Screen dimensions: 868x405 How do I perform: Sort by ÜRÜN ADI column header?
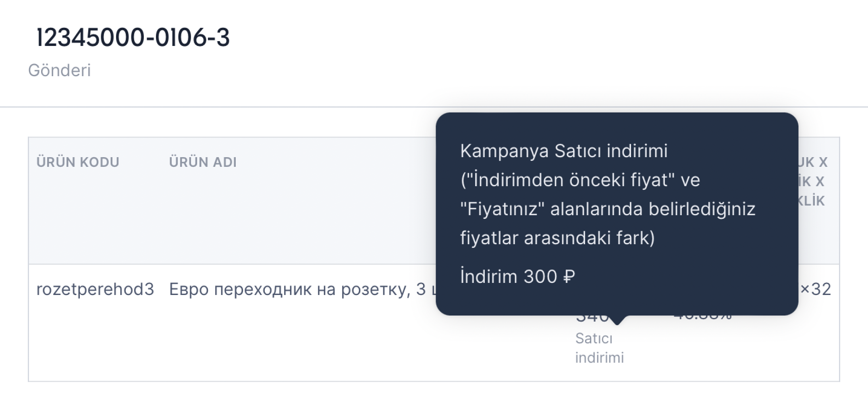click(x=203, y=162)
